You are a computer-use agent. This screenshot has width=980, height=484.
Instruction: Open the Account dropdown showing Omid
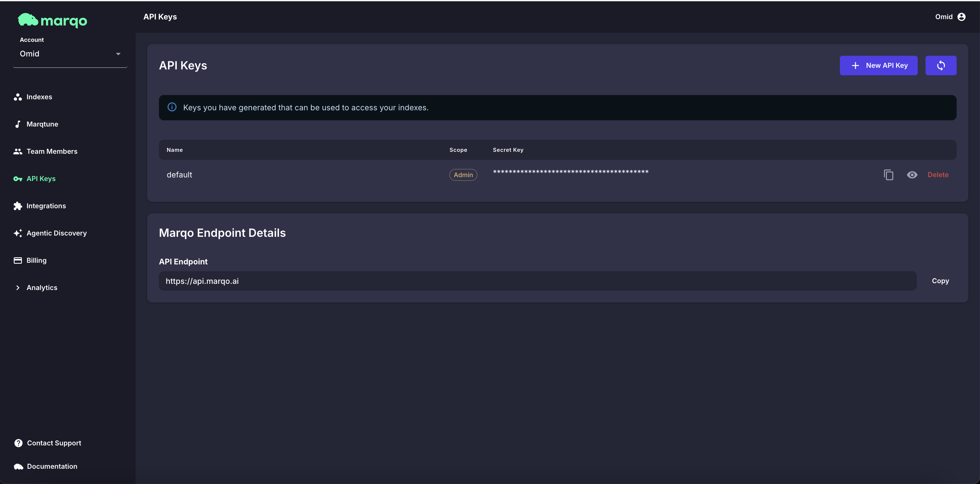point(70,54)
